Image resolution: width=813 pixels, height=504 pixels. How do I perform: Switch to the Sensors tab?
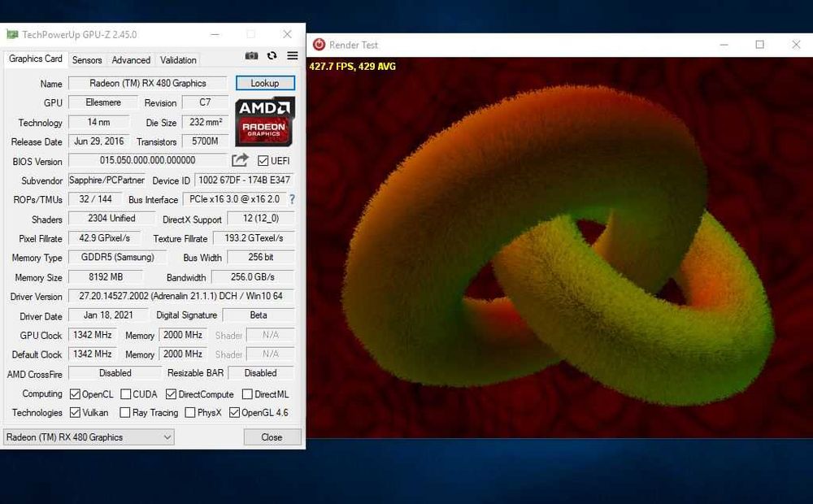[x=87, y=60]
